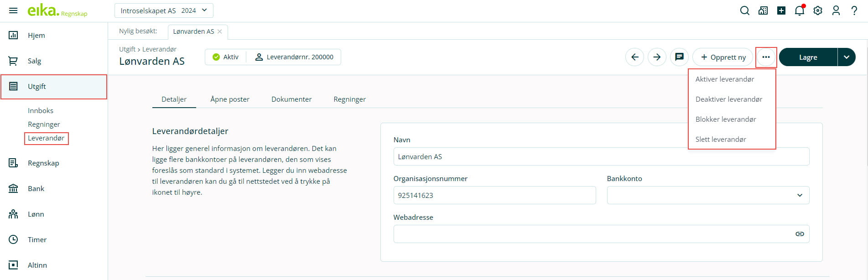Go to previous supplier arrow
The height and width of the screenshot is (280, 868).
pyautogui.click(x=634, y=57)
